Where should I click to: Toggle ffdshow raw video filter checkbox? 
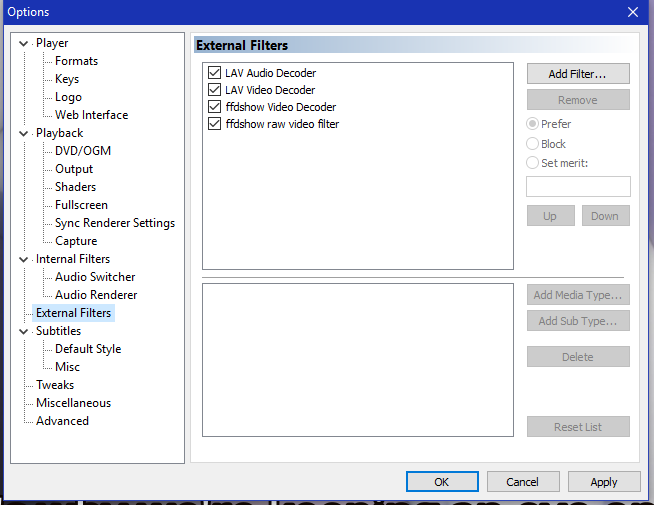(x=214, y=124)
